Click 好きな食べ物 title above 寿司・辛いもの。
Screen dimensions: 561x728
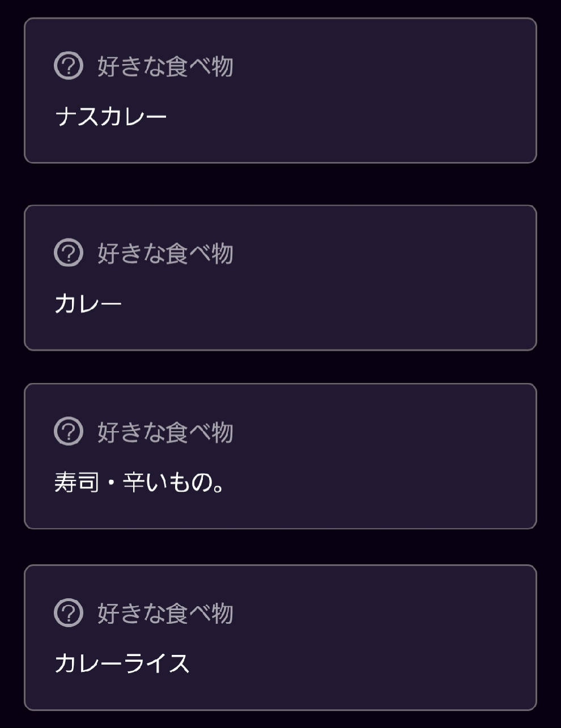(x=165, y=432)
